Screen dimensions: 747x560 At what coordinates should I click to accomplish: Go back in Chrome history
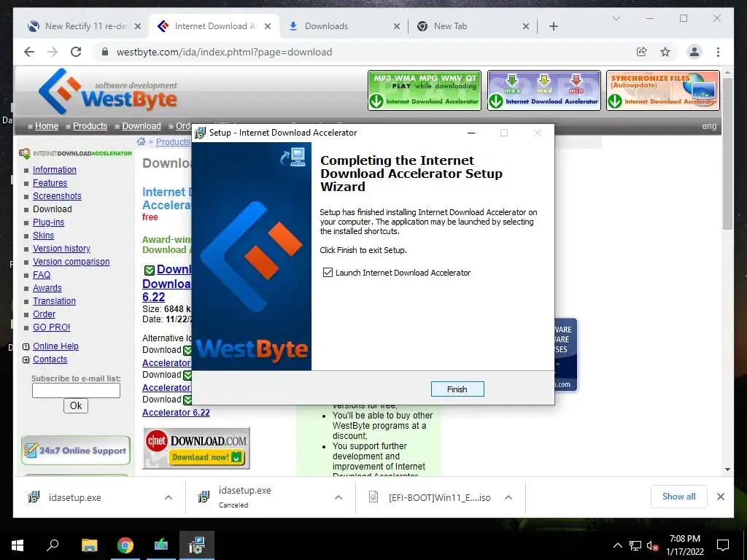pyautogui.click(x=29, y=52)
